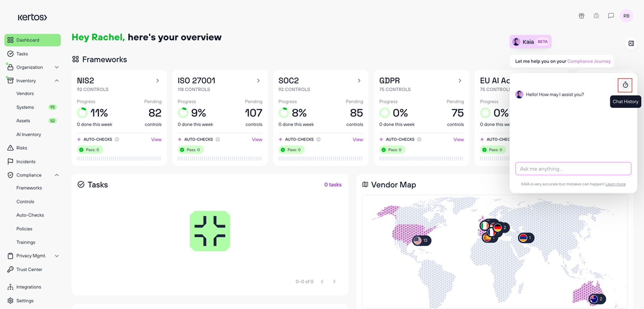Click View link on SOC2 card

[x=358, y=139]
